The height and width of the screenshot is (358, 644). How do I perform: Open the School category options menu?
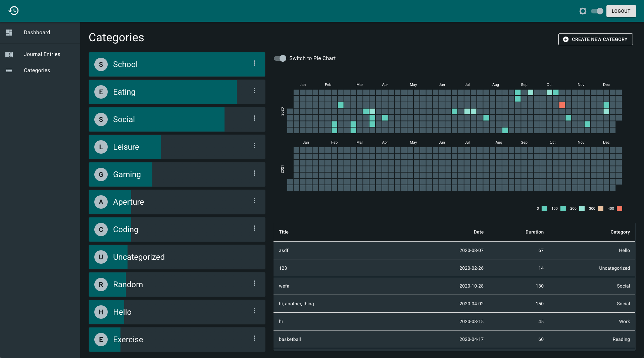[x=254, y=63]
